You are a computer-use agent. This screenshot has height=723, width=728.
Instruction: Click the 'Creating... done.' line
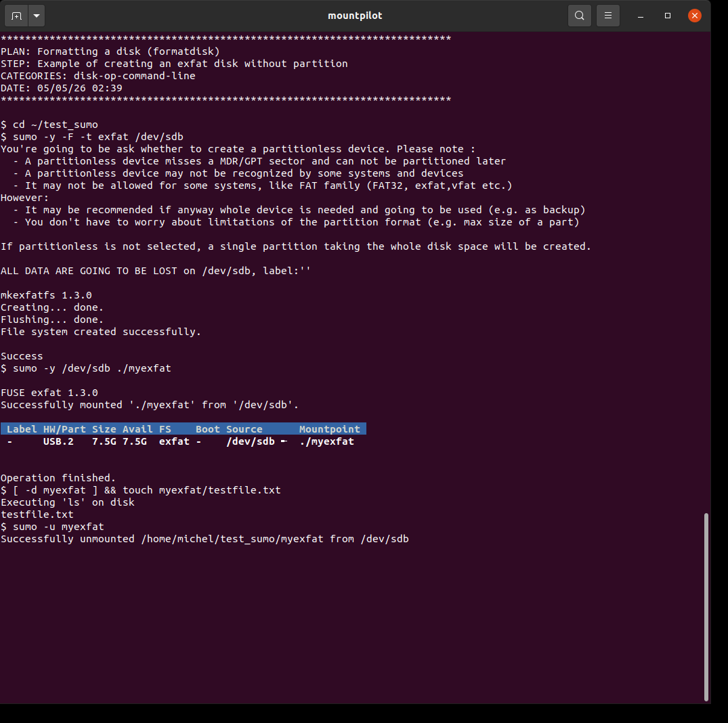point(52,307)
